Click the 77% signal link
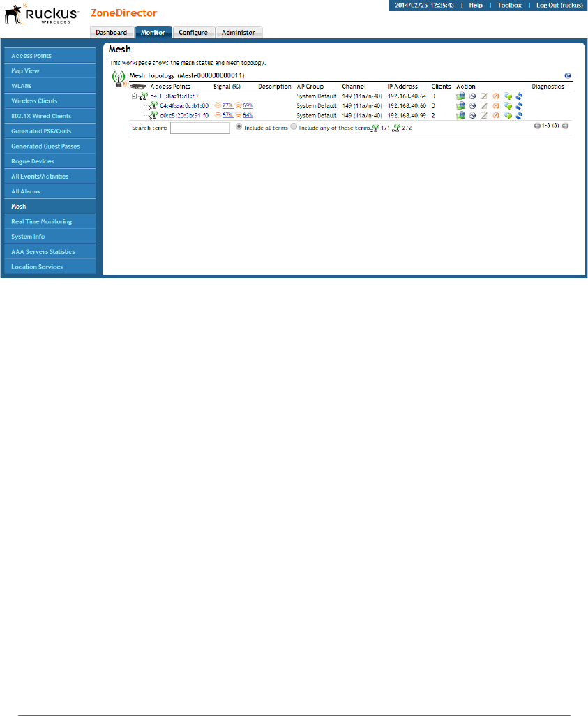Screen dimensions: 588x716 [x=228, y=106]
